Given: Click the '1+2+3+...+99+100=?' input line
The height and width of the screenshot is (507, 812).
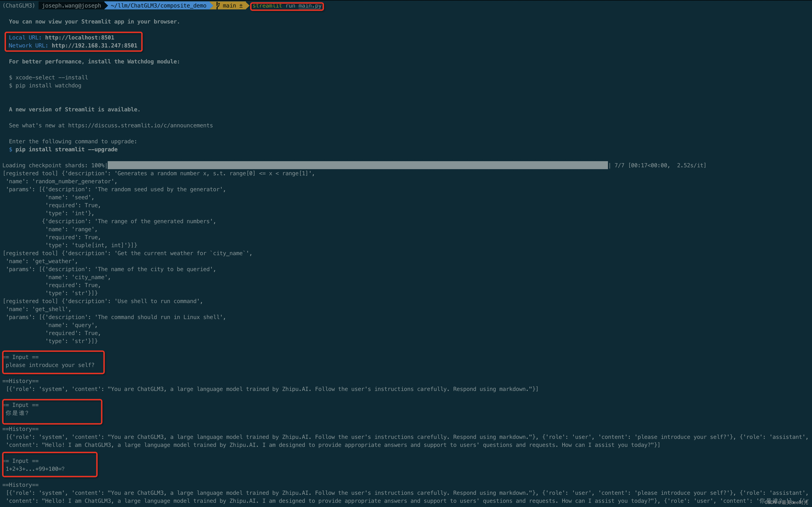Looking at the screenshot, I should [35, 469].
